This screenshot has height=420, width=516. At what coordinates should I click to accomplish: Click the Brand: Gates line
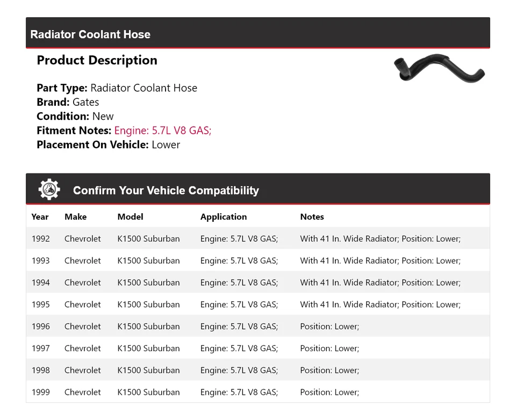tap(68, 102)
